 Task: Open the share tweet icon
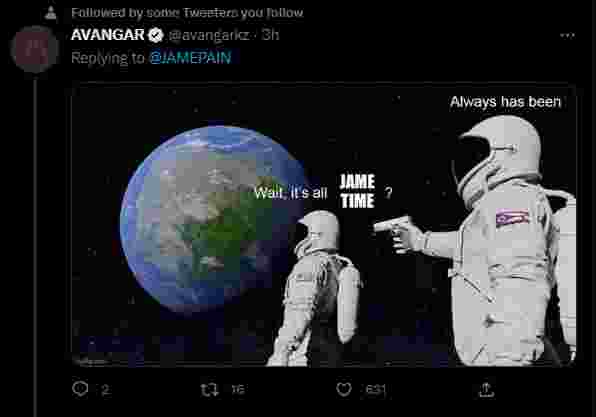tap(487, 390)
